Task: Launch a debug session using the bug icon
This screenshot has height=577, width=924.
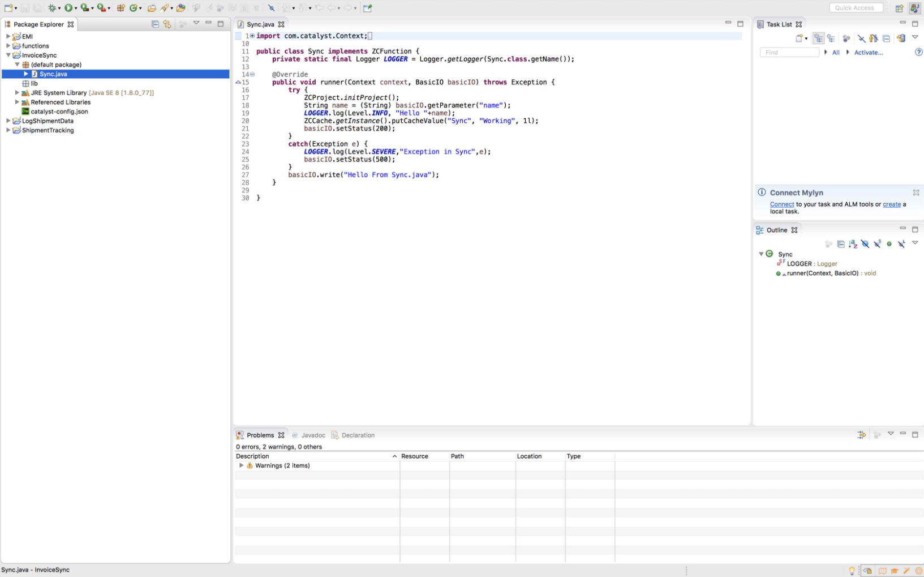Action: click(x=53, y=8)
